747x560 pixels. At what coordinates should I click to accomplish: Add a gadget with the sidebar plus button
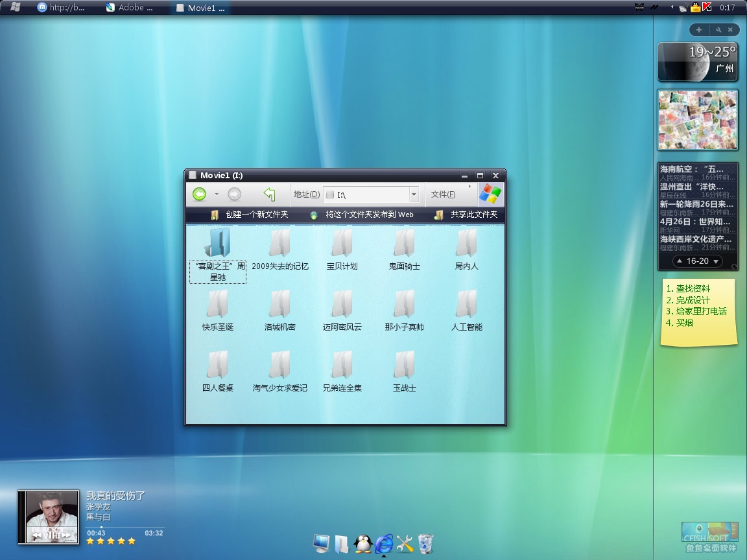(x=698, y=30)
